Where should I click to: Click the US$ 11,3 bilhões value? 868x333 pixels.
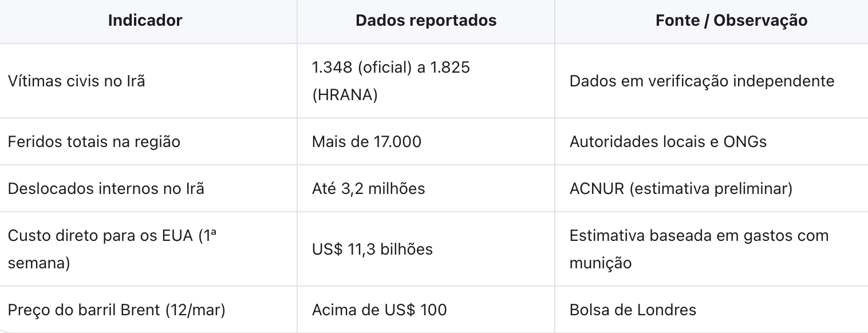coord(372,249)
